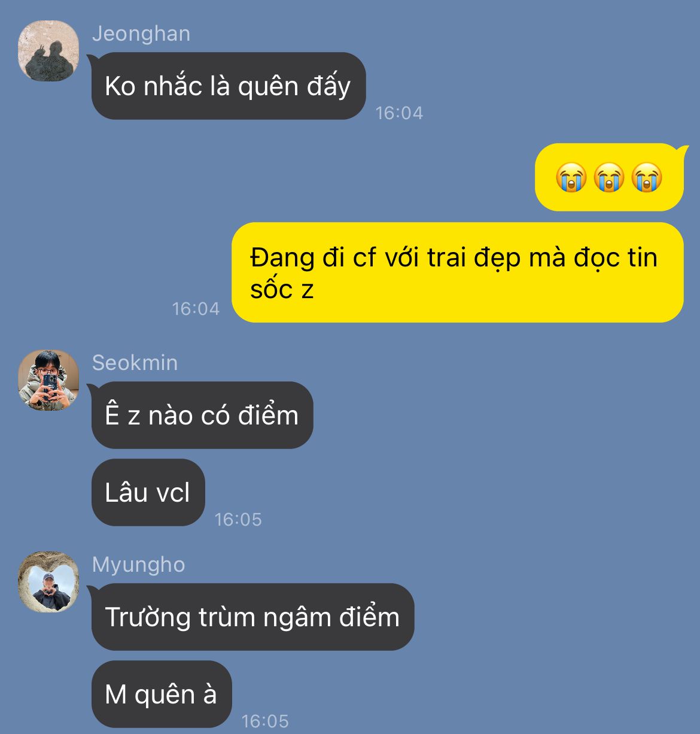Image resolution: width=700 pixels, height=734 pixels.
Task: Select the "Trường trùm ngâm điểm" message
Action: click(x=252, y=617)
